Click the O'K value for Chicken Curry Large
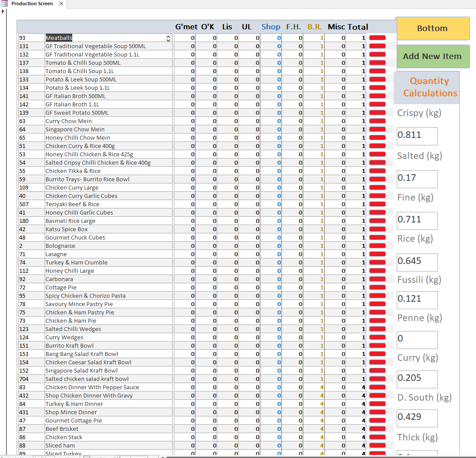The image size is (476, 458). coord(206,187)
